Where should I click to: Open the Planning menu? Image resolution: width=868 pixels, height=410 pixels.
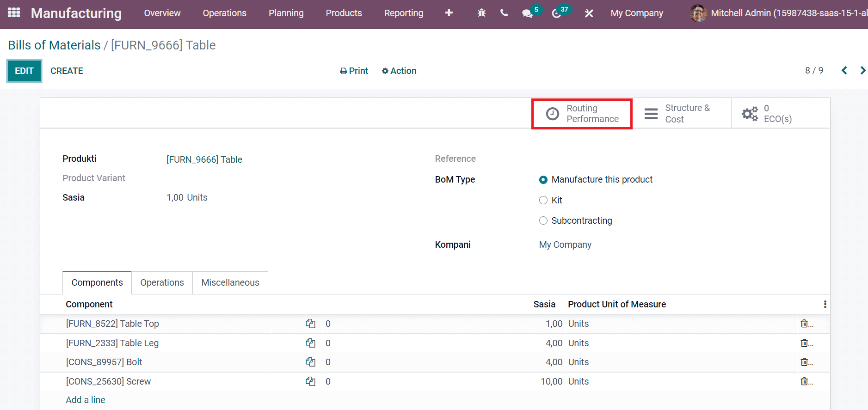pyautogui.click(x=286, y=13)
